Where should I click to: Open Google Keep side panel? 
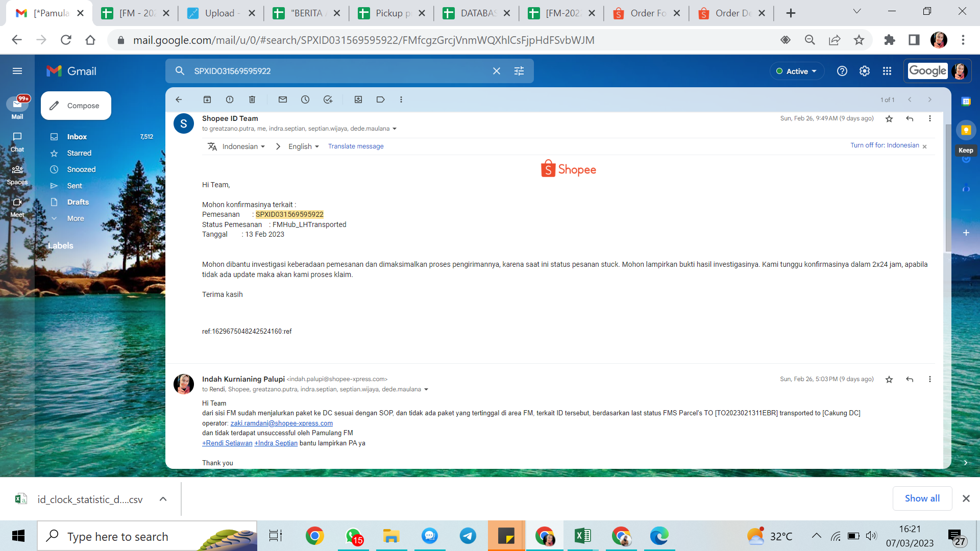(966, 130)
